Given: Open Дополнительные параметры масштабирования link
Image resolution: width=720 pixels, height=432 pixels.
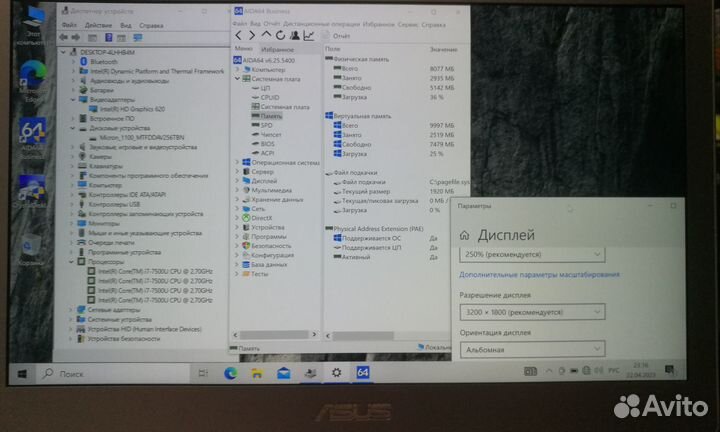Looking at the screenshot, I should coord(540,275).
